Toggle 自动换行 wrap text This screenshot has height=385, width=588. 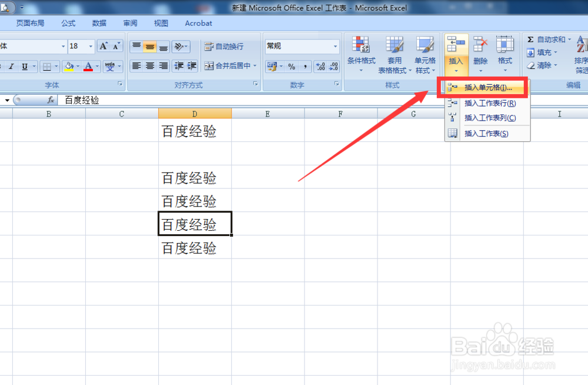[x=224, y=46]
